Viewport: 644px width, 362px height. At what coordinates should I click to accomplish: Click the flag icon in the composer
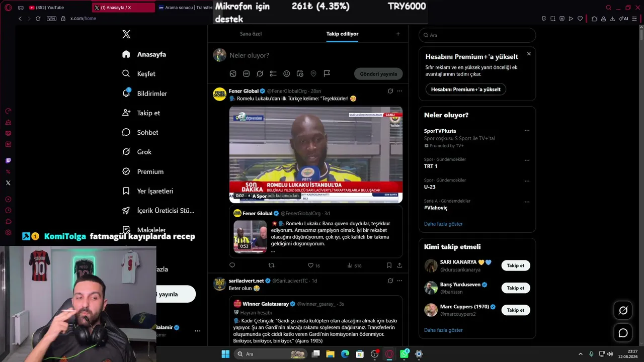327,73
